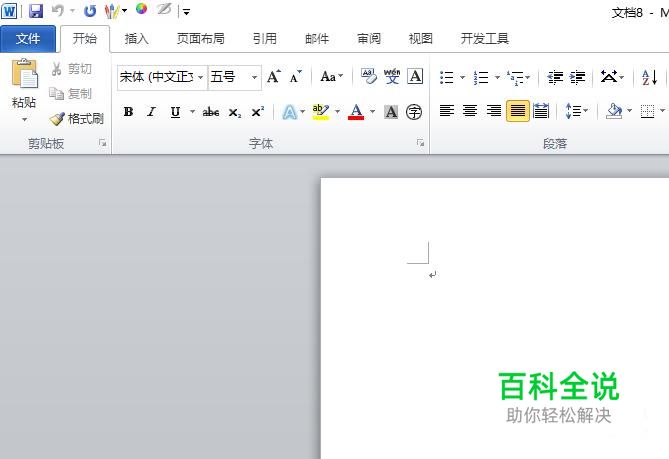This screenshot has height=459, width=669.
Task: Select the highlighted Justify alignment button
Action: click(x=518, y=111)
